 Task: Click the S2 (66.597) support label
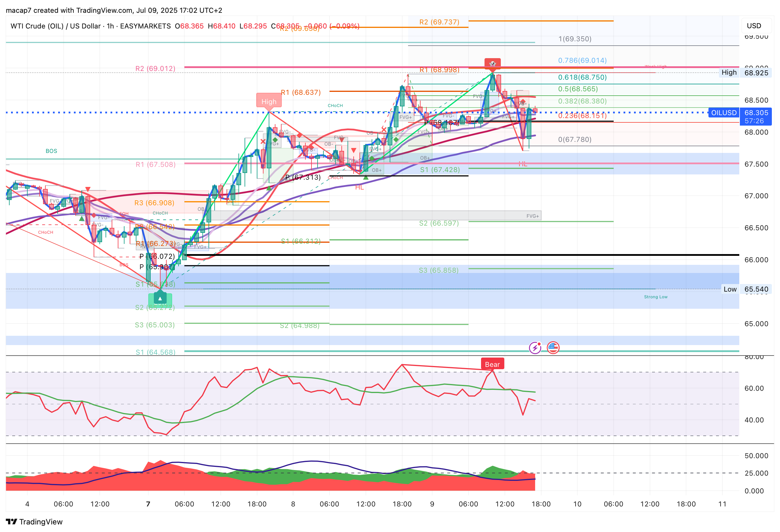pos(439,223)
